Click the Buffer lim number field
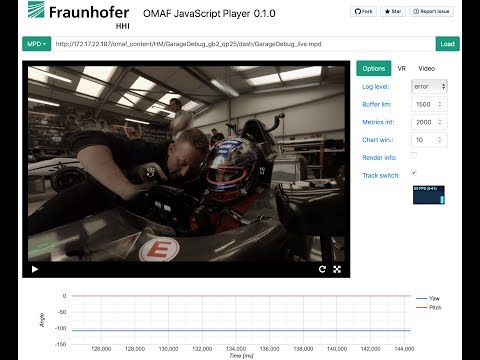480x360 pixels. click(x=429, y=104)
